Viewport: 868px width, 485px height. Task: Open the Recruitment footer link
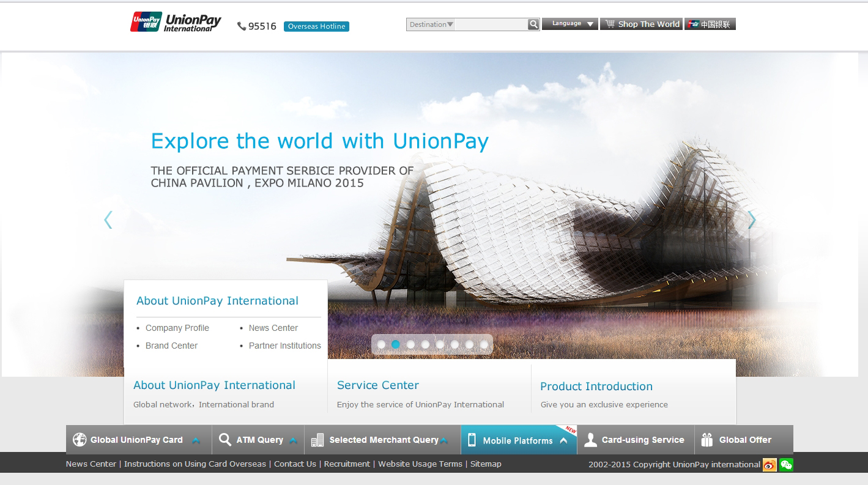pos(347,464)
